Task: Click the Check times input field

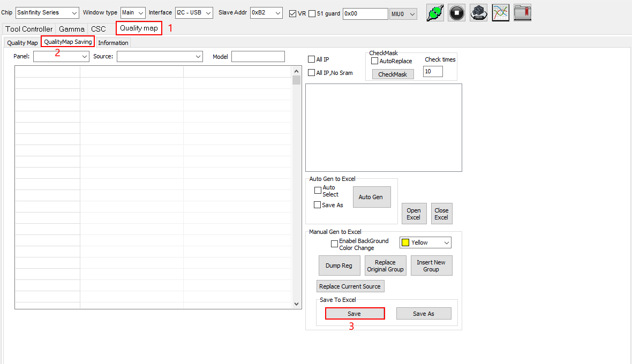Action: [x=433, y=71]
